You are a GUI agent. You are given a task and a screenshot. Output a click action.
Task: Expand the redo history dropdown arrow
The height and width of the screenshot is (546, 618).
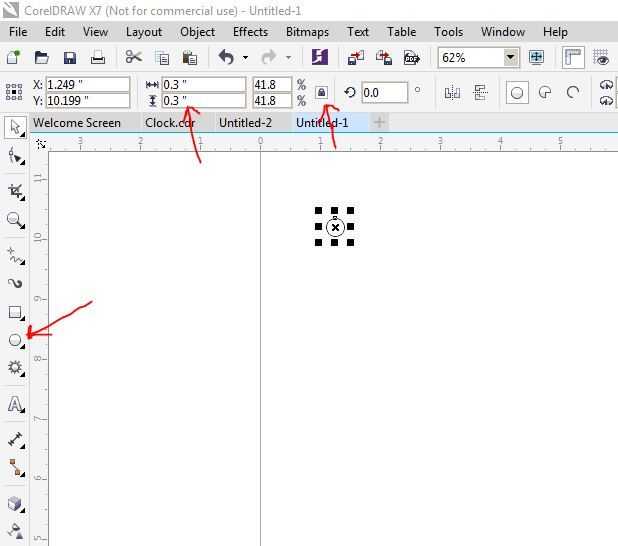point(289,58)
